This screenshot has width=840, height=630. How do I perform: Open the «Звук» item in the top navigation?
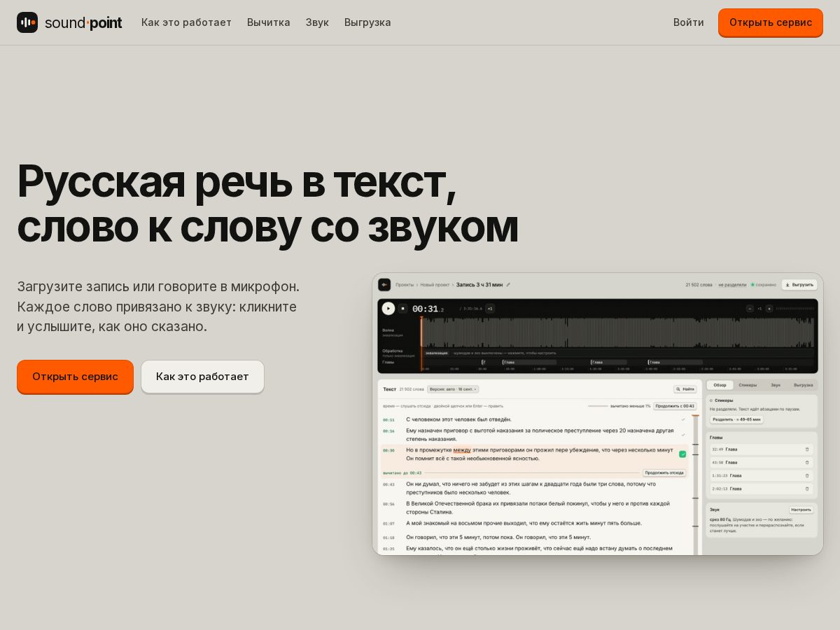317,22
